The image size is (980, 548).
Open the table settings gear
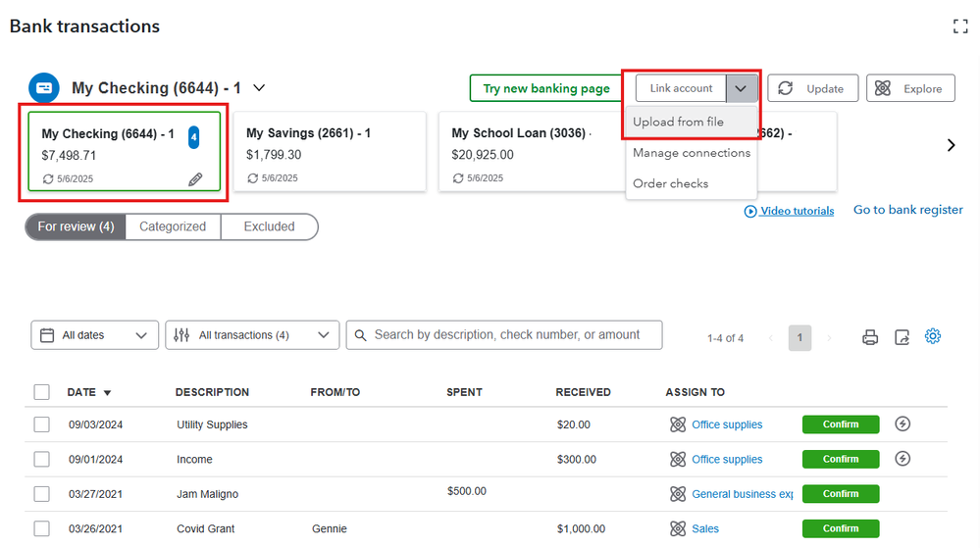click(933, 336)
